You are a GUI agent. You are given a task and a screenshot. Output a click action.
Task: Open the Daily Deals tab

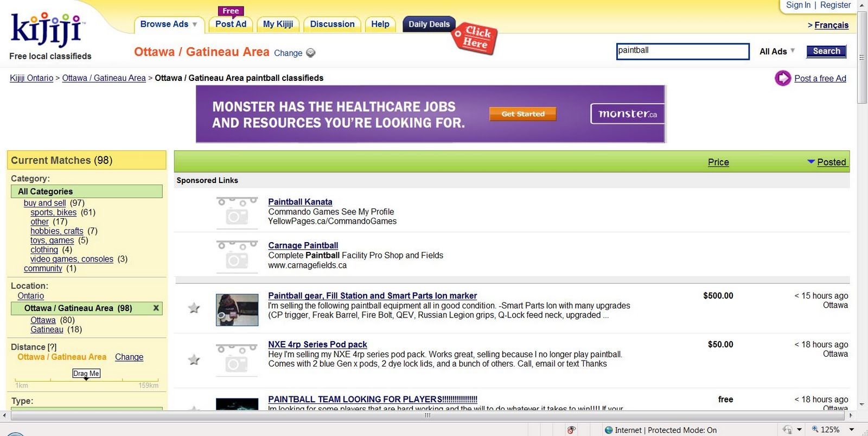pos(429,24)
